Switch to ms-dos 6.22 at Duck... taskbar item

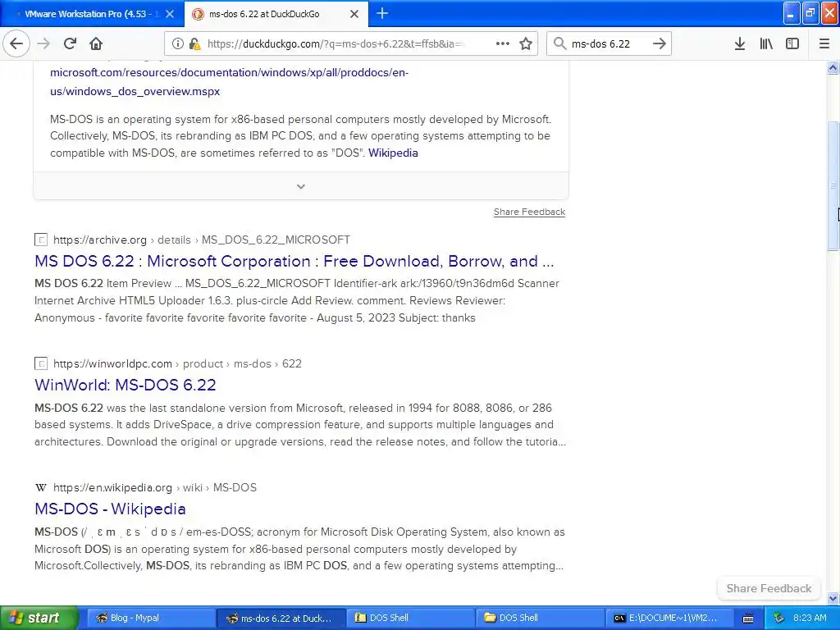click(281, 618)
